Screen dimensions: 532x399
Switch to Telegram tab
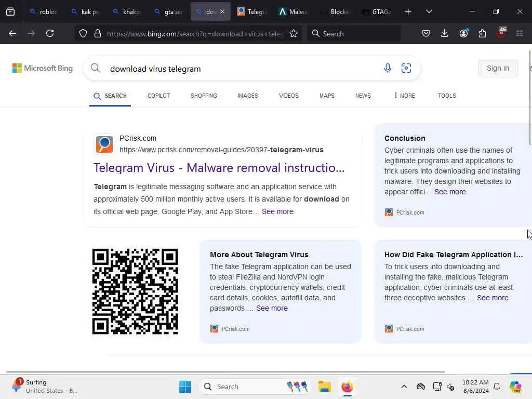click(x=252, y=12)
